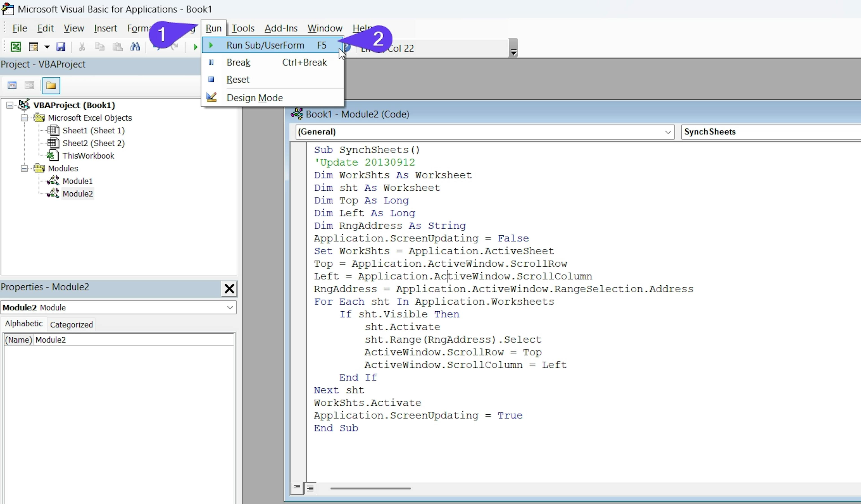
Task: Click the Find binoculars icon
Action: (x=135, y=47)
